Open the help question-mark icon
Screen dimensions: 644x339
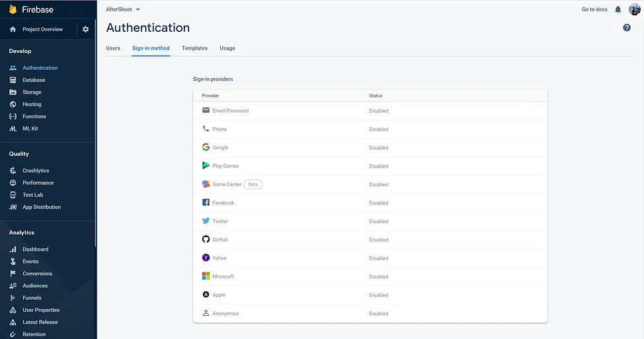627,28
